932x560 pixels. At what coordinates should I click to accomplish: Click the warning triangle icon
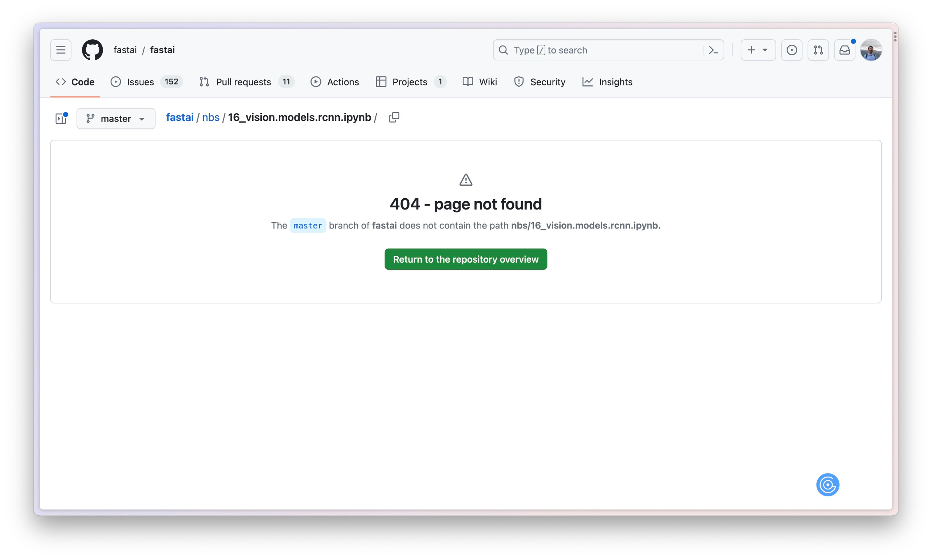point(465,180)
